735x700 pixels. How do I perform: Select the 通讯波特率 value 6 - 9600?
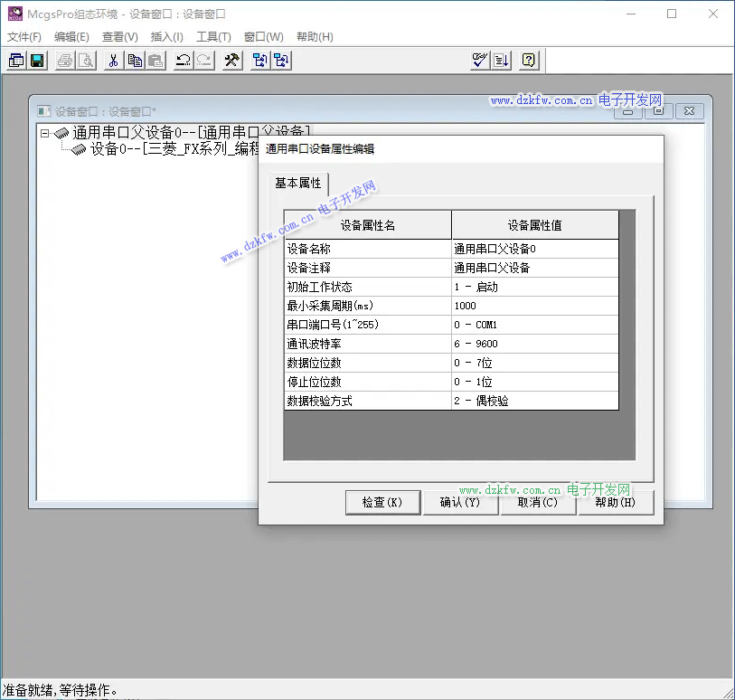click(534, 344)
